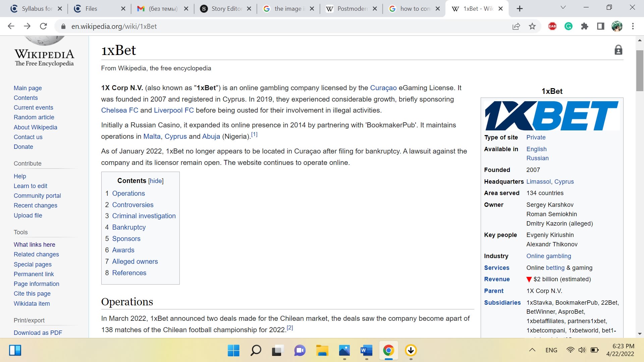Screen dimensions: 644x362
Task: Expand the tab search dropdown chevron
Action: (563, 8)
